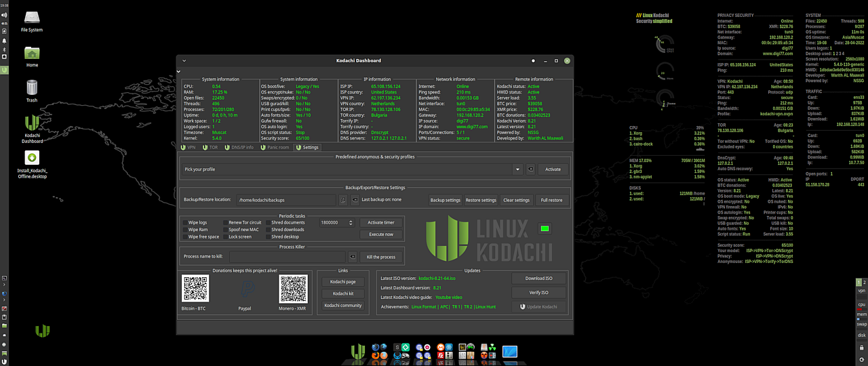Click the Activate timer button
The width and height of the screenshot is (868, 366).
tap(381, 222)
